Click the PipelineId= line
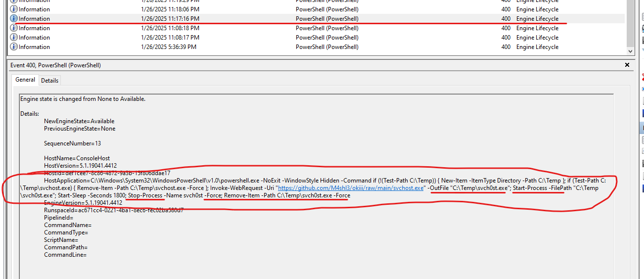Viewport: 644px width, 279px height. [58, 218]
